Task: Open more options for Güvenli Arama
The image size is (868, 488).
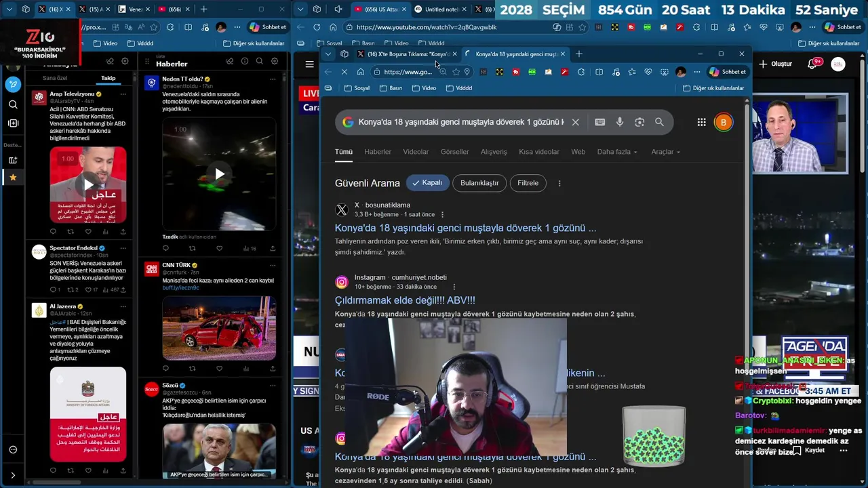Action: tap(559, 183)
